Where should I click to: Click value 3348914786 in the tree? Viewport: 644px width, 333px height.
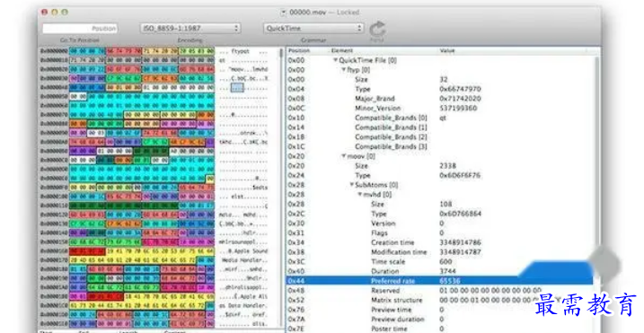460,242
